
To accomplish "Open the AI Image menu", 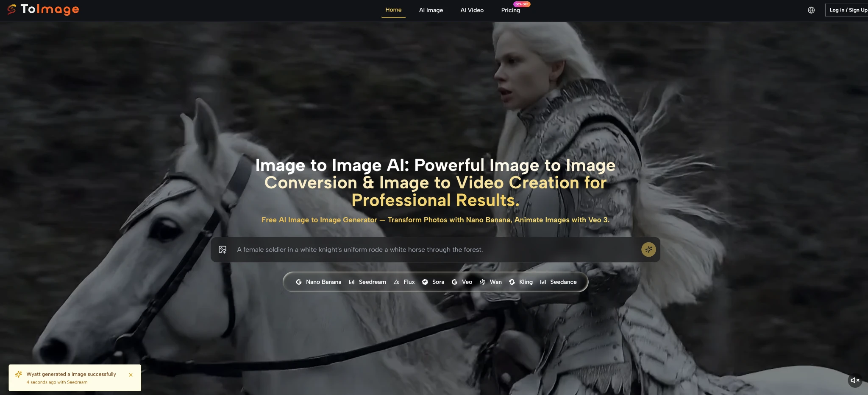I will (431, 10).
